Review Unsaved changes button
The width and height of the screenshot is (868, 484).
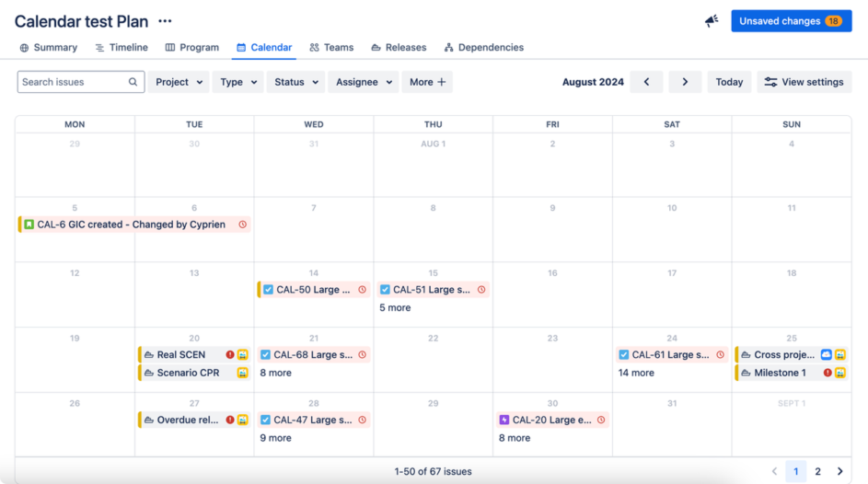791,21
